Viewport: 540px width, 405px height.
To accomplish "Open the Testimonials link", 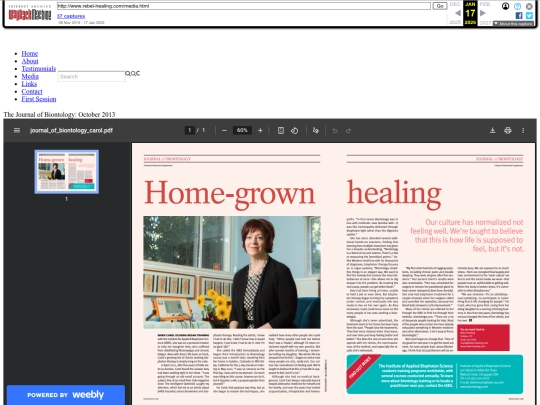I will (x=39, y=69).
